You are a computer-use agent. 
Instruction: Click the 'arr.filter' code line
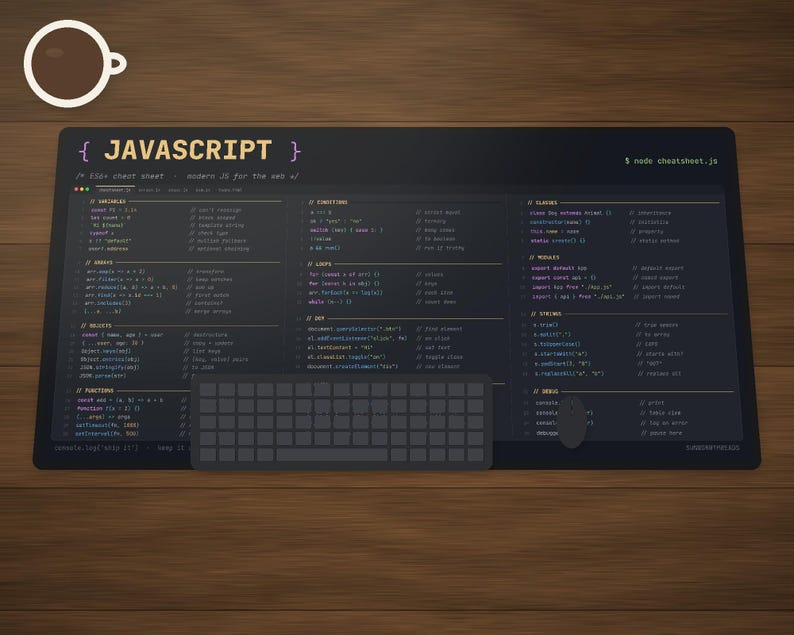pos(120,279)
